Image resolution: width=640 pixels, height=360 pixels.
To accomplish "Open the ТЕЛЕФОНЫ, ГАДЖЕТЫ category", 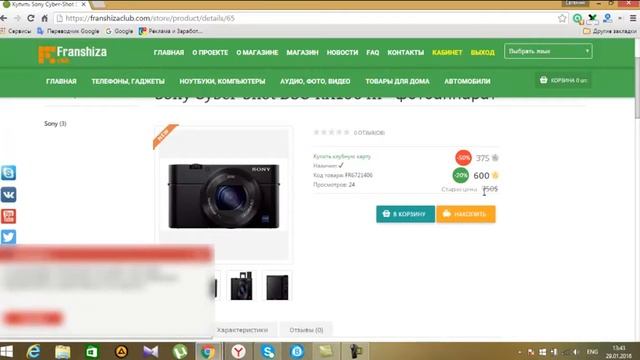I will (128, 81).
